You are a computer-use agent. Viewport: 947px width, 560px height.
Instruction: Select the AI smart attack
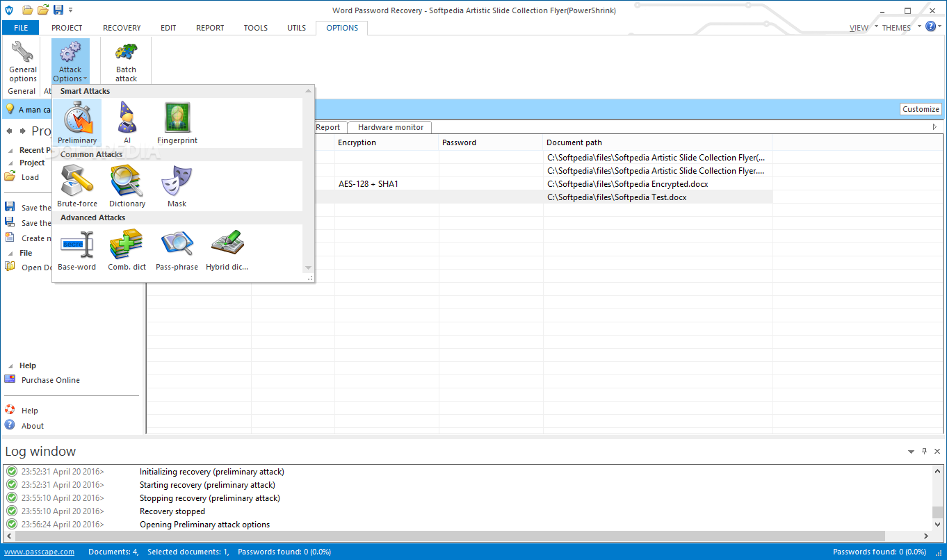[127, 123]
